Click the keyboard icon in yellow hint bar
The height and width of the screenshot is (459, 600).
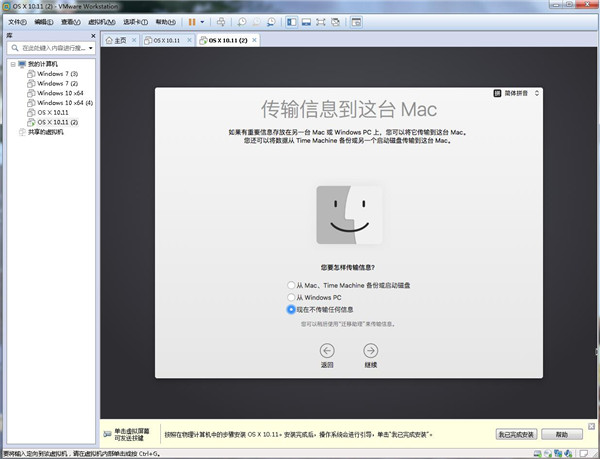coord(108,434)
